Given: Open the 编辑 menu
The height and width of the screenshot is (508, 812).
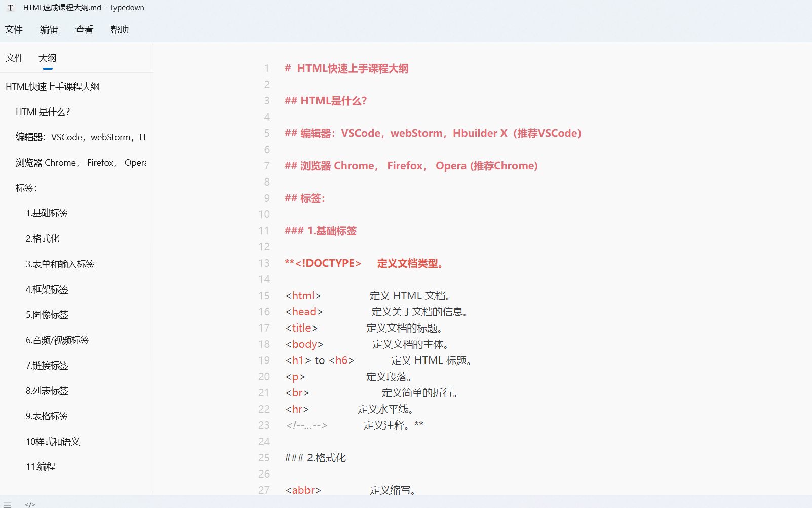Looking at the screenshot, I should coord(49,30).
